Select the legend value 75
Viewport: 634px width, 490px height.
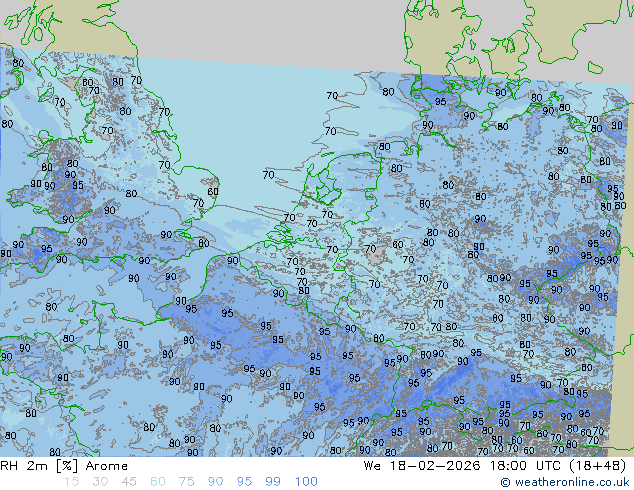[x=186, y=482]
